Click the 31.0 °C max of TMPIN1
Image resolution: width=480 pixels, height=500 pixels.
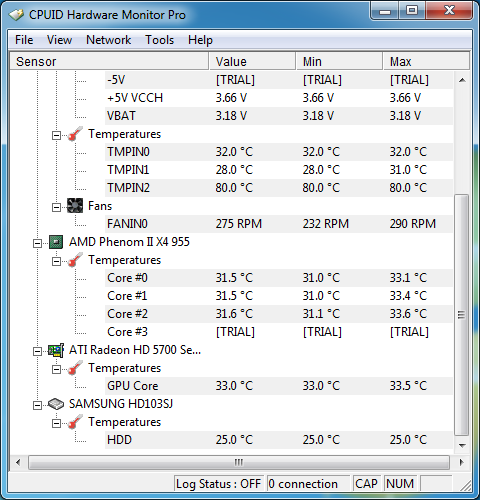click(408, 170)
